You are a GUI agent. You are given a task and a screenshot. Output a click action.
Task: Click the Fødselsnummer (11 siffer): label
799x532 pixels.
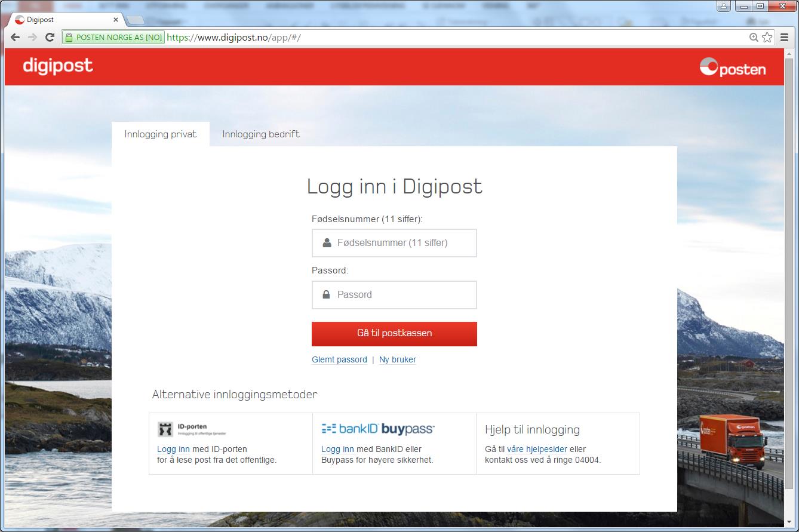[x=367, y=219]
